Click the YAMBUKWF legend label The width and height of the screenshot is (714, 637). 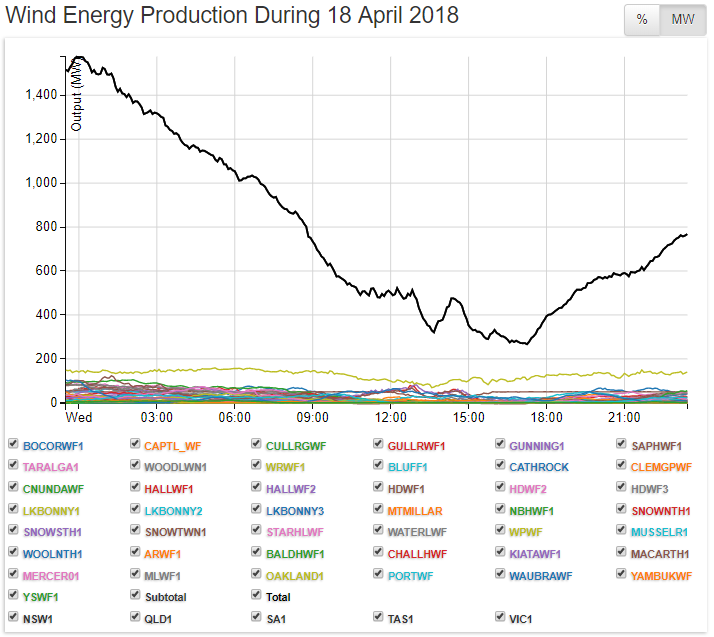pyautogui.click(x=662, y=575)
